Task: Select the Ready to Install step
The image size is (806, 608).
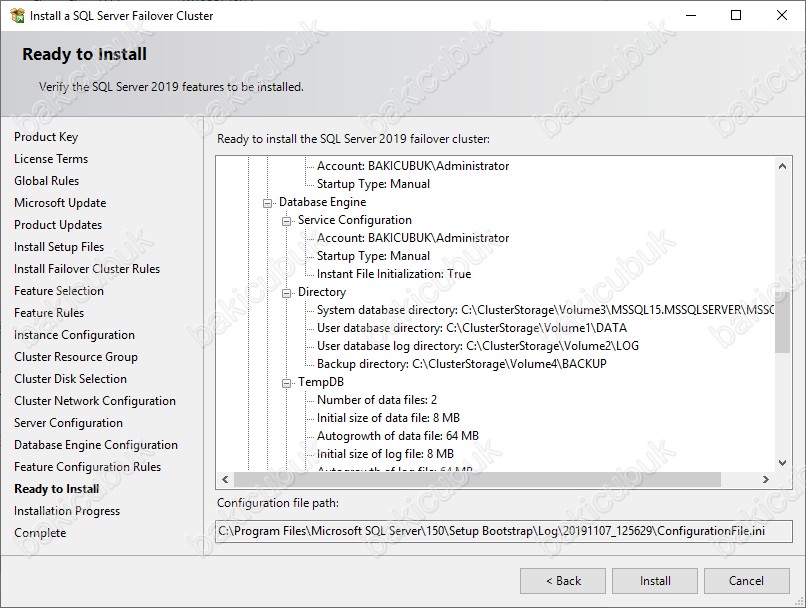Action: point(57,489)
